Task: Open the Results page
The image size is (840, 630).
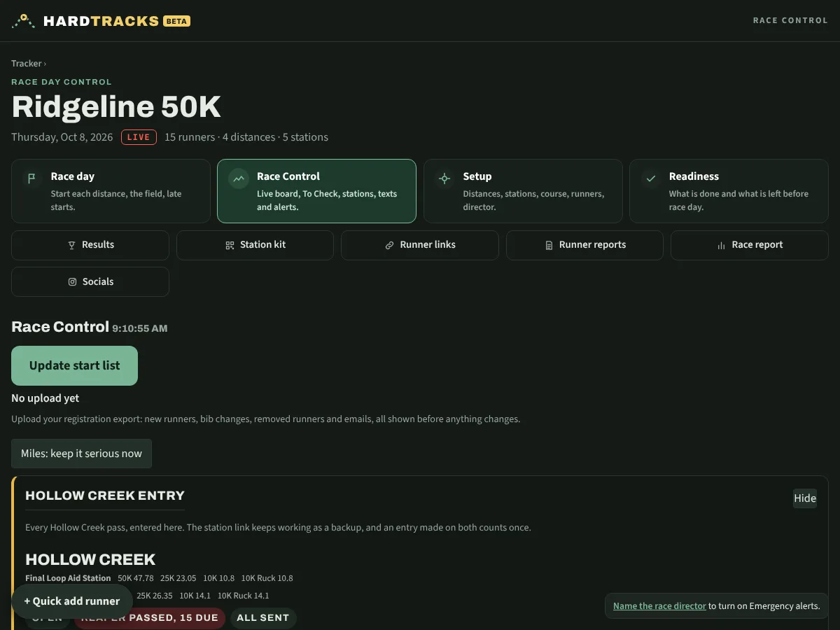Action: pyautogui.click(x=90, y=245)
